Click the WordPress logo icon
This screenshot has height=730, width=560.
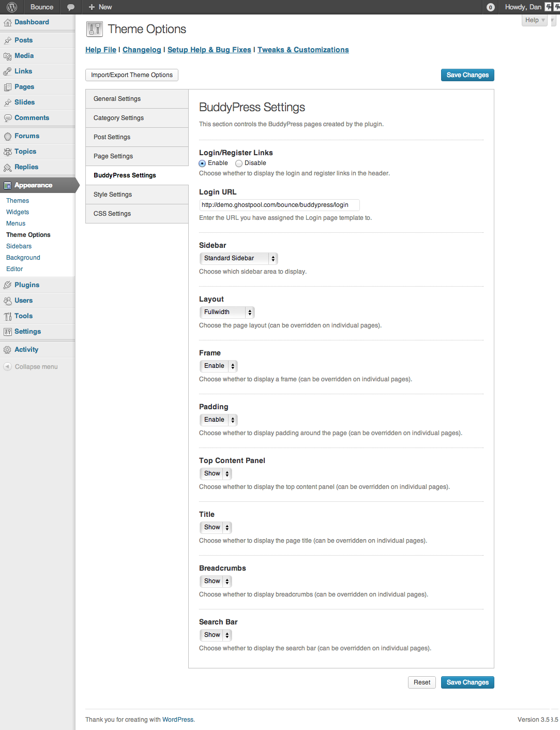point(12,7)
